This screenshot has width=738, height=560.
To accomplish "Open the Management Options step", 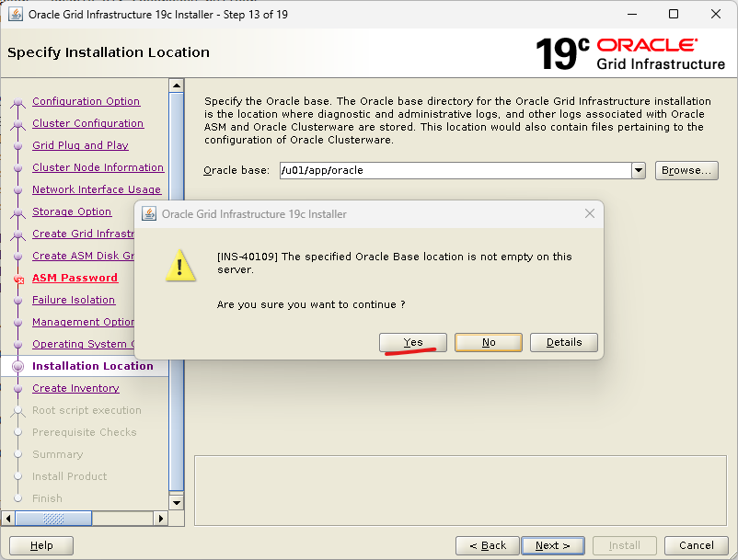I will [84, 322].
